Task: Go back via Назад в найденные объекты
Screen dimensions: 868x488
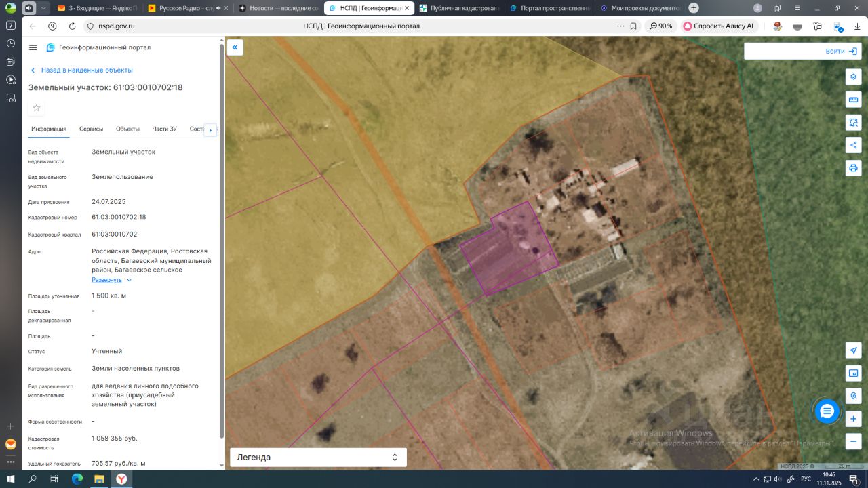Action: pyautogui.click(x=81, y=70)
